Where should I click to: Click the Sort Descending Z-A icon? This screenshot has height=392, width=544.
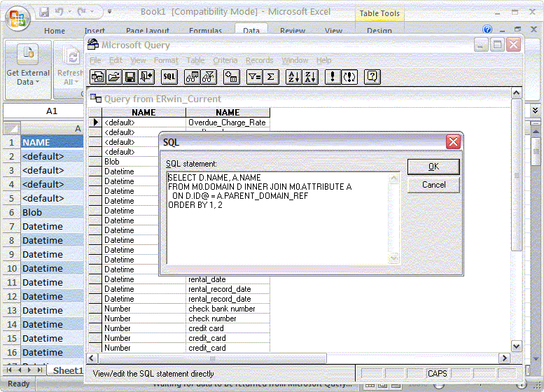(310, 77)
